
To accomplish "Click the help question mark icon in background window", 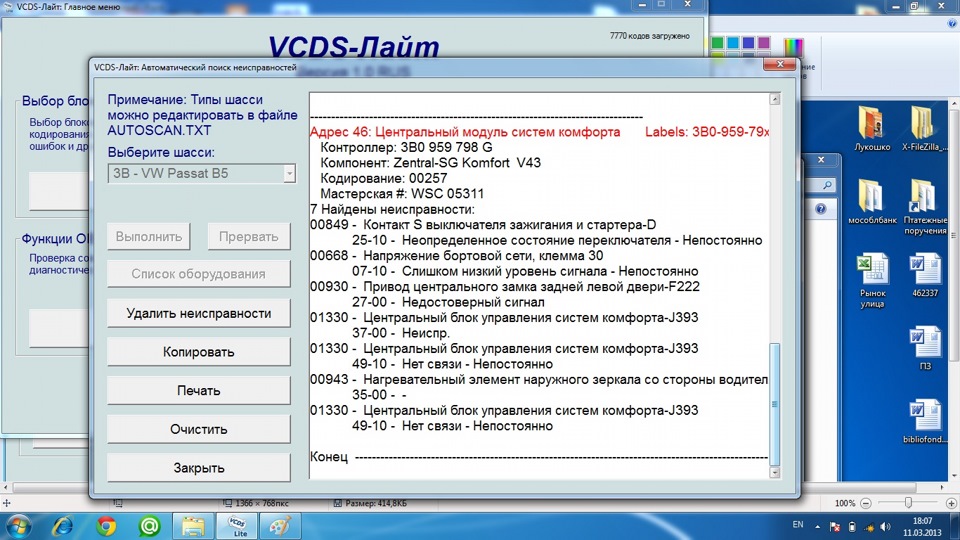I will pos(820,209).
